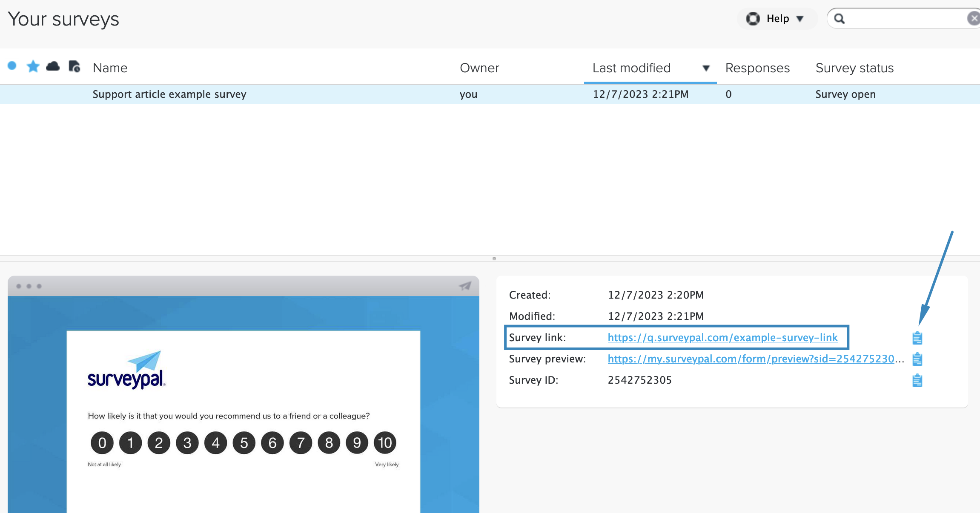Screen dimensions: 980x513
Task: Sort surveys by Name column
Action: 110,68
